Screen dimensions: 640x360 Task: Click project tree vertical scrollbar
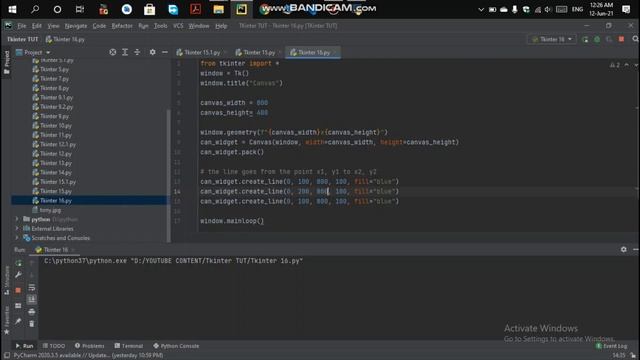[169, 176]
